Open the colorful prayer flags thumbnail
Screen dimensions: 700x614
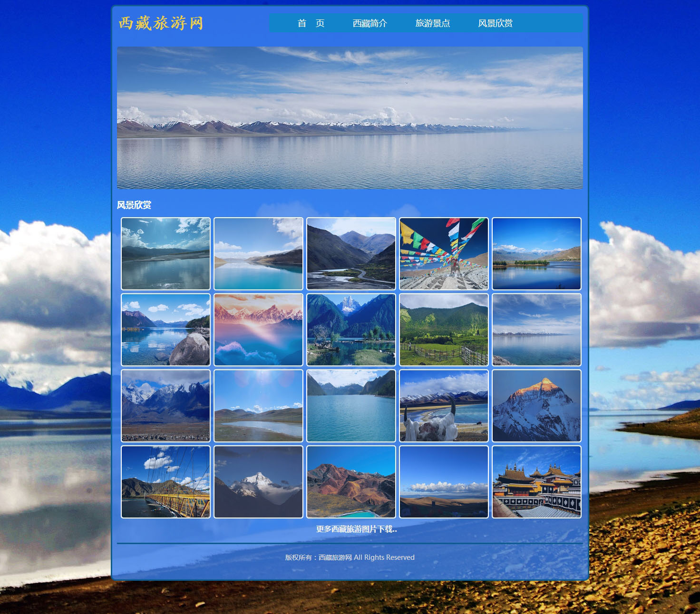444,254
